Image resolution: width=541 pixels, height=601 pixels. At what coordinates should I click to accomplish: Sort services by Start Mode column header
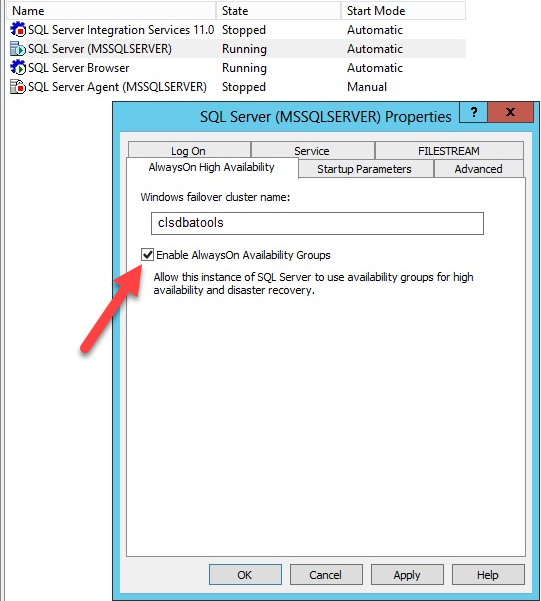click(x=403, y=11)
